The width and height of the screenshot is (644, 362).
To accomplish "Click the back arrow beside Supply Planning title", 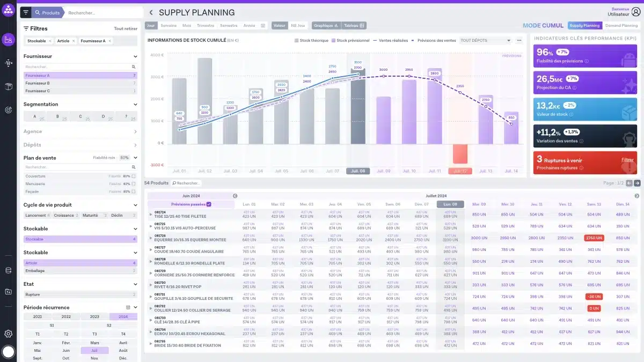I will pyautogui.click(x=151, y=12).
